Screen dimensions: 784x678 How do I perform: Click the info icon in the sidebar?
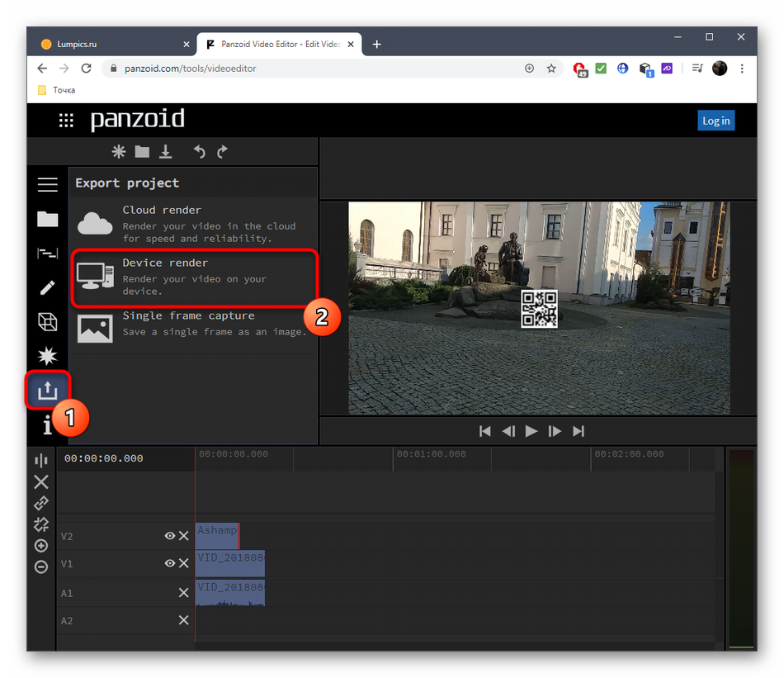(x=47, y=424)
